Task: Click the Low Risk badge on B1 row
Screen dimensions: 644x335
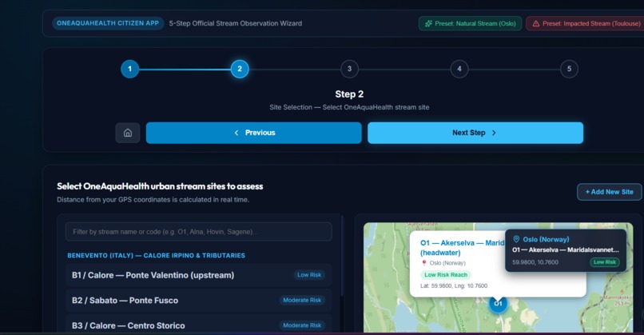Action: [309, 275]
